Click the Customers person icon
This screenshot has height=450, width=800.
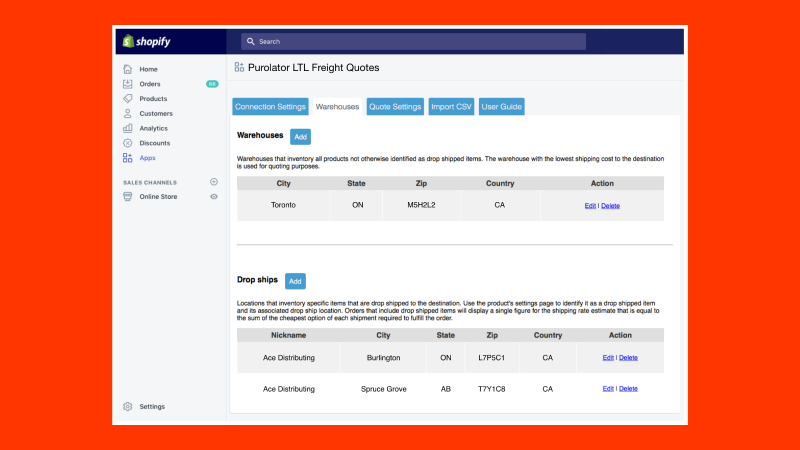tap(128, 113)
